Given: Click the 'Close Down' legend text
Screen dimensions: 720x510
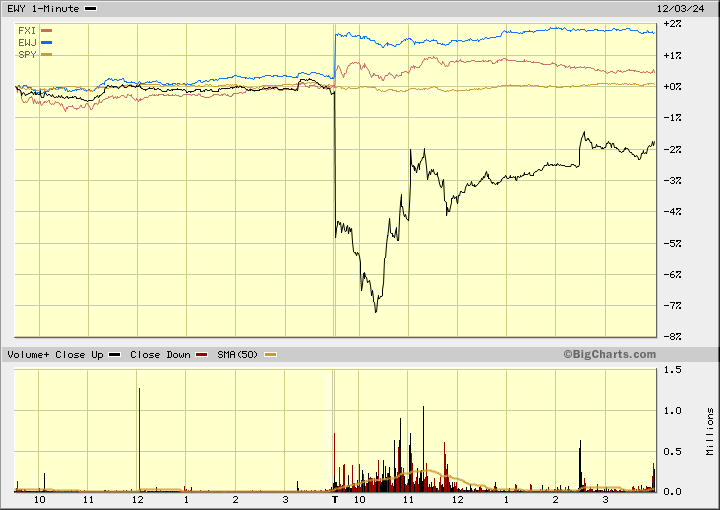Looking at the screenshot, I should (x=160, y=355).
